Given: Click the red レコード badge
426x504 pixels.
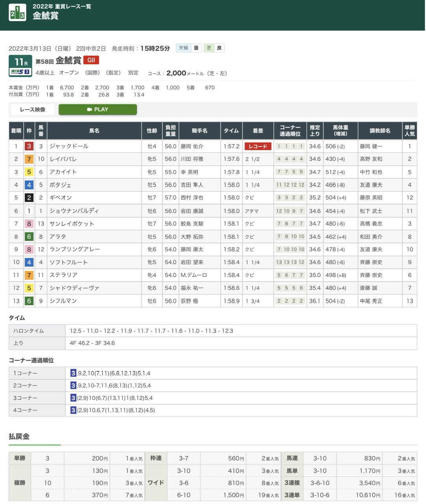Looking at the screenshot, I should coord(258,146).
